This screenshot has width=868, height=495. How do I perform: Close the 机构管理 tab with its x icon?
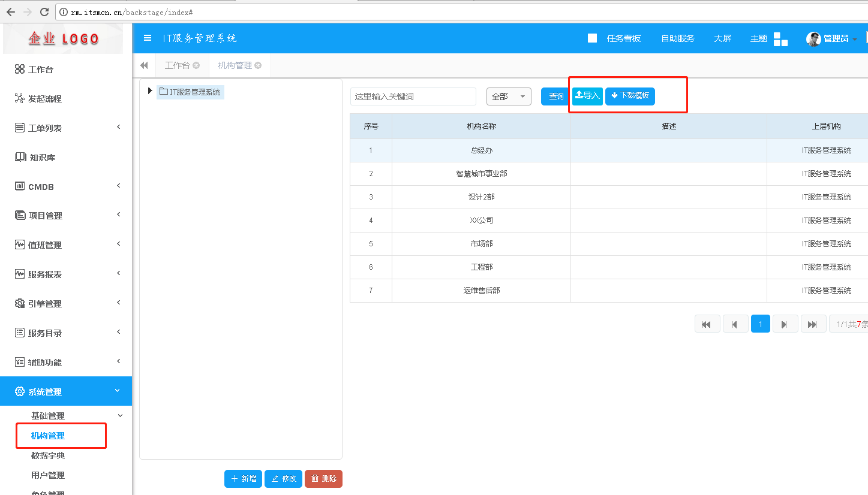[x=258, y=65]
